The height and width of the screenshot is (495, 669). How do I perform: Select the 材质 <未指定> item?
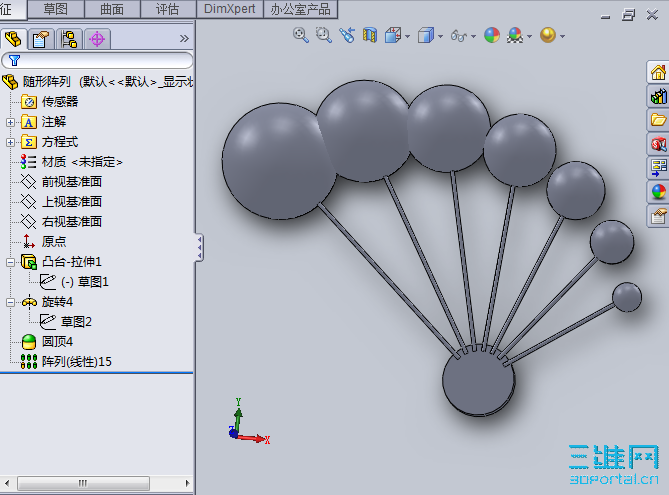click(x=82, y=162)
